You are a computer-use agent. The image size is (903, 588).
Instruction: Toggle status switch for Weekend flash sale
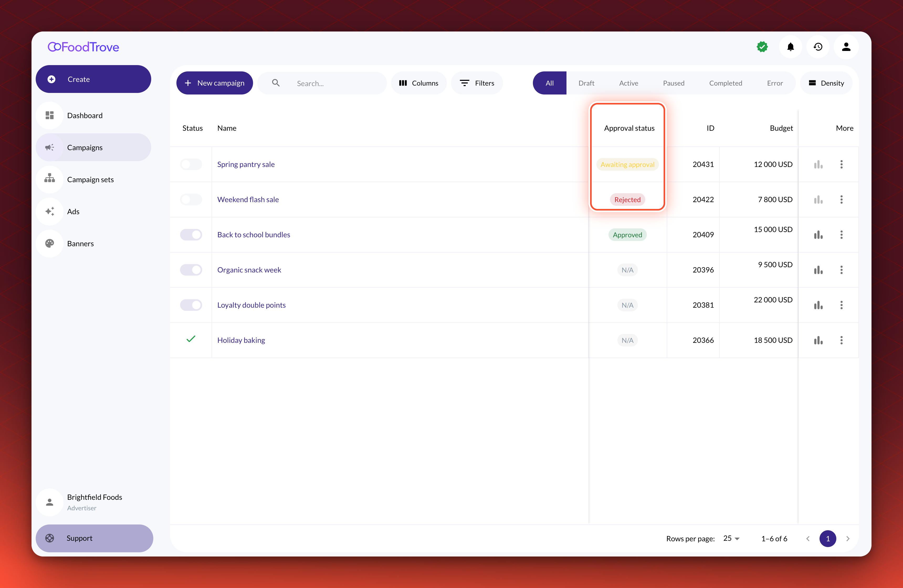coord(191,199)
